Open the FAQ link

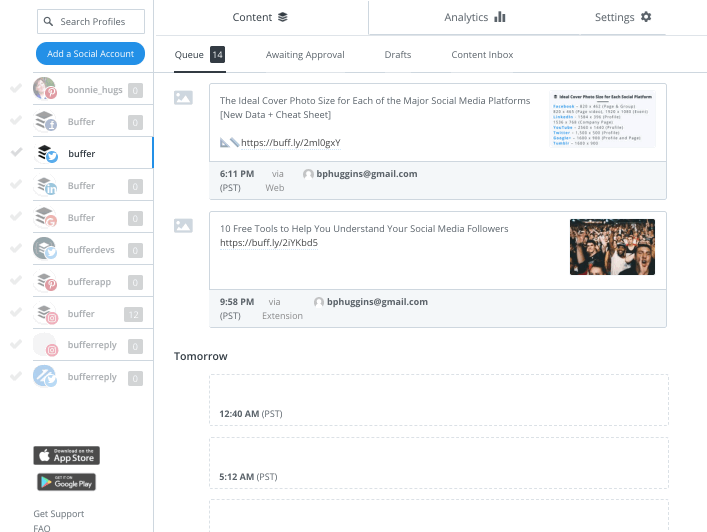point(42,527)
